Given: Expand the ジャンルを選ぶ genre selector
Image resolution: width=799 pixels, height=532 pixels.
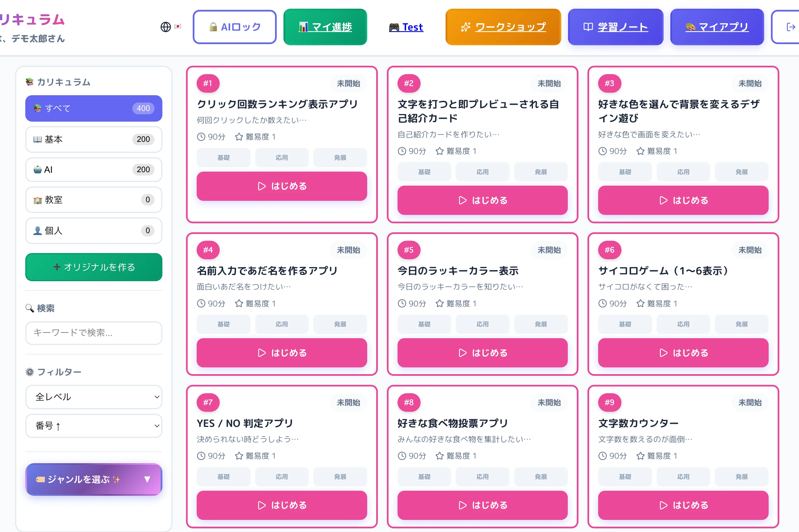Looking at the screenshot, I should pyautogui.click(x=94, y=479).
